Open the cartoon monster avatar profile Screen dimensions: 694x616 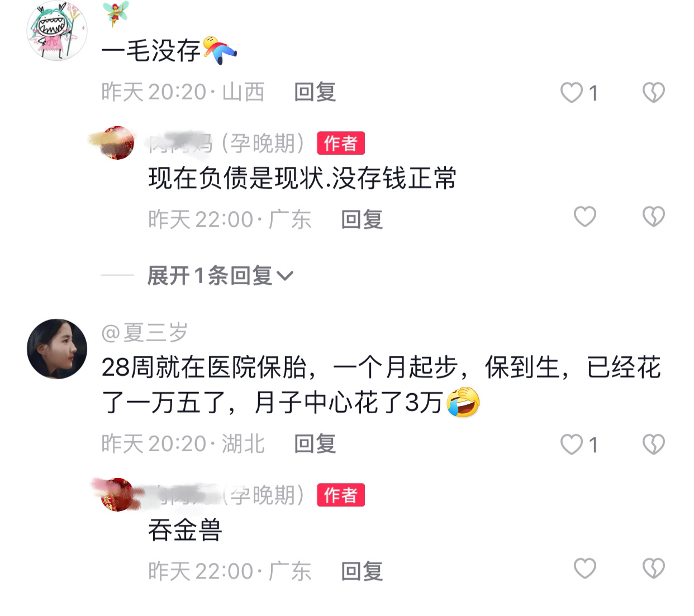(x=57, y=31)
